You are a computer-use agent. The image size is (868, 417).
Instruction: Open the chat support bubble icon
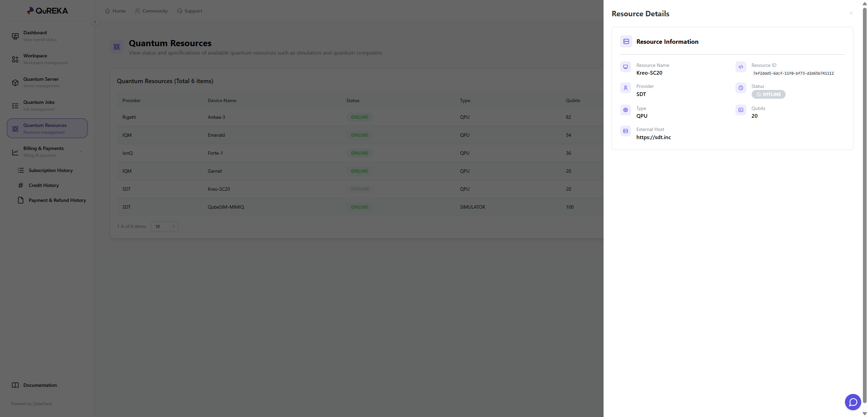(x=853, y=402)
